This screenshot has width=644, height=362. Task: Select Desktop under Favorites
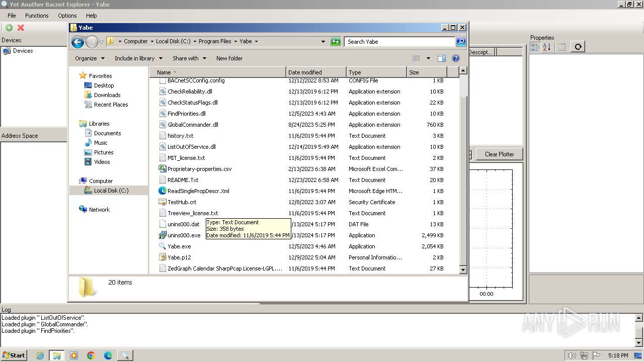tap(104, 85)
